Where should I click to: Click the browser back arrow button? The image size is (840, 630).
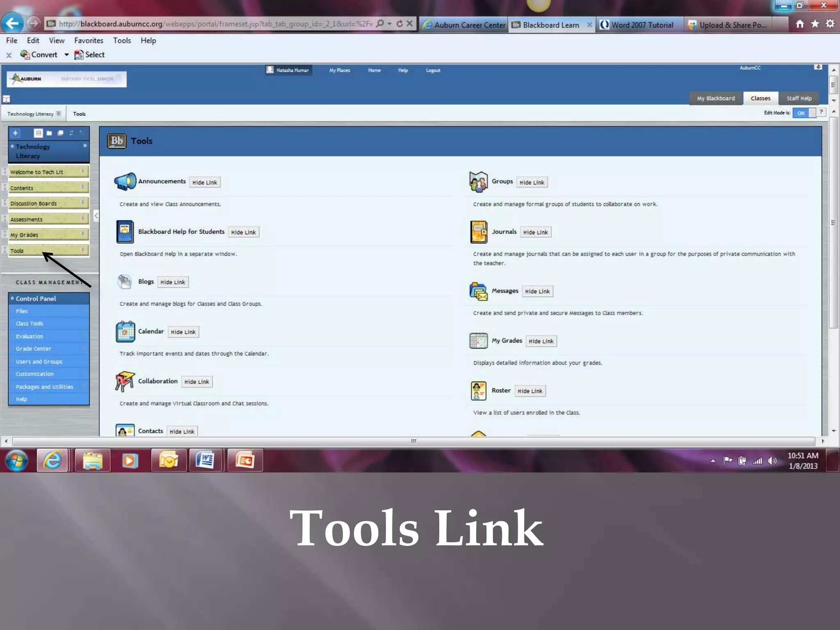(x=12, y=23)
